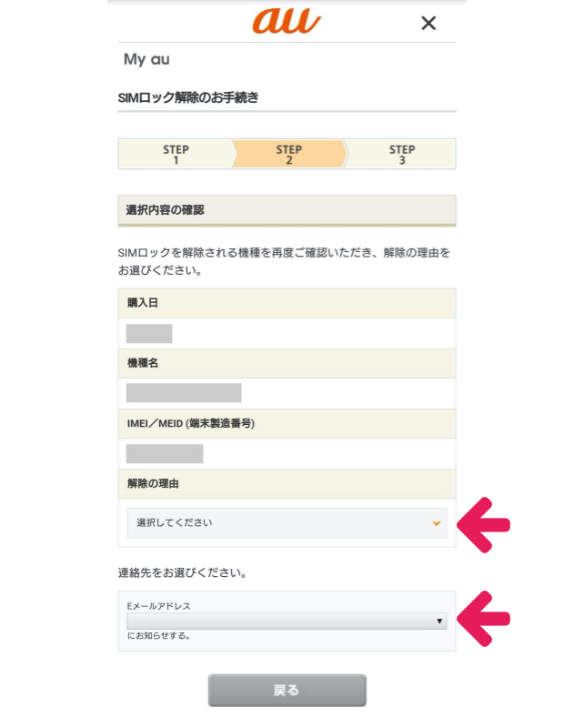Go to STEP 3 in progress bar
This screenshot has height=728, width=574.
point(401,155)
